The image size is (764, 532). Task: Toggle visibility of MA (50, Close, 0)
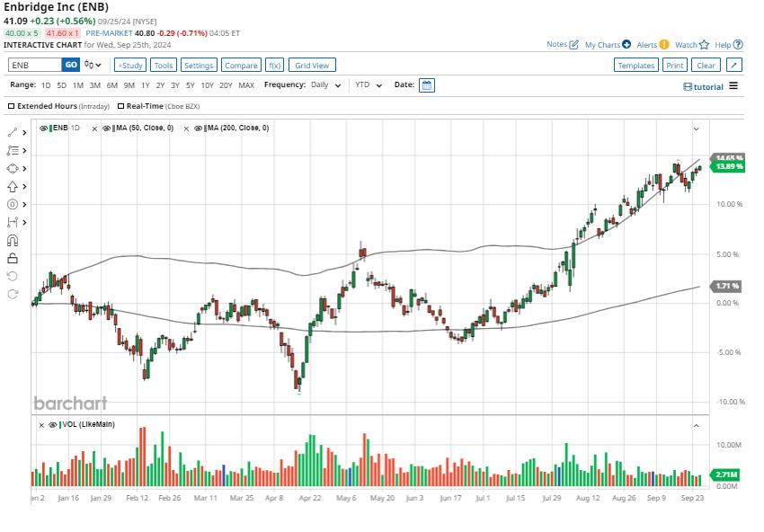coord(107,129)
